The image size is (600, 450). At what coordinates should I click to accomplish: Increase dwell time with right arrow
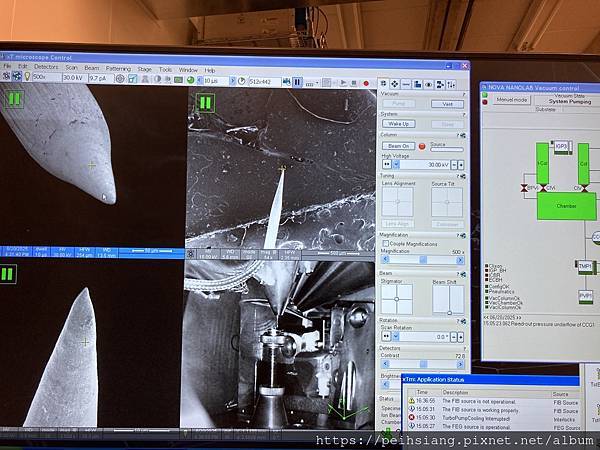click(x=232, y=81)
